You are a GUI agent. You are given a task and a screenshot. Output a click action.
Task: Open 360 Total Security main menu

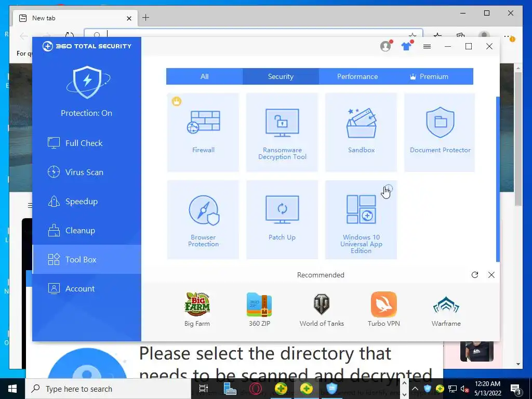coord(427,46)
